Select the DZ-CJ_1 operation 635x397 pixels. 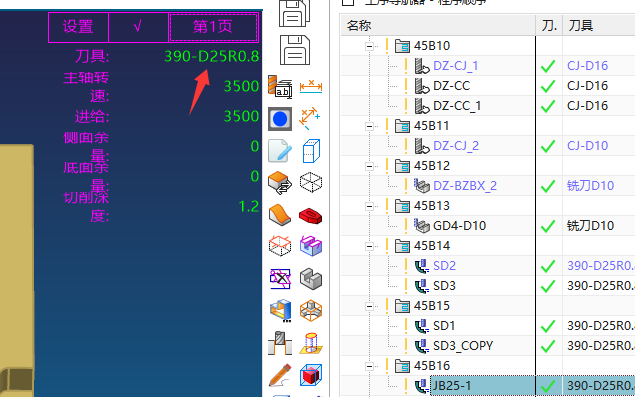(456, 66)
